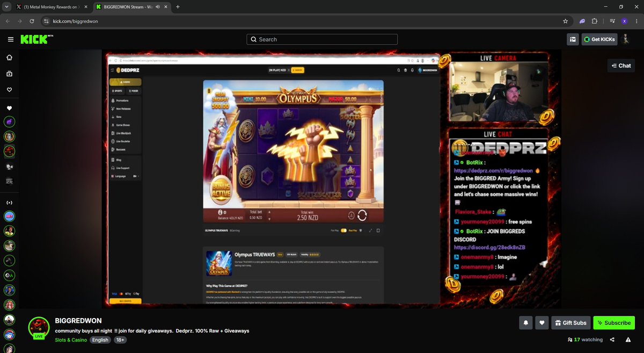Mute the BIGGREDWON tab audio icon
The image size is (644, 353).
tap(158, 7)
